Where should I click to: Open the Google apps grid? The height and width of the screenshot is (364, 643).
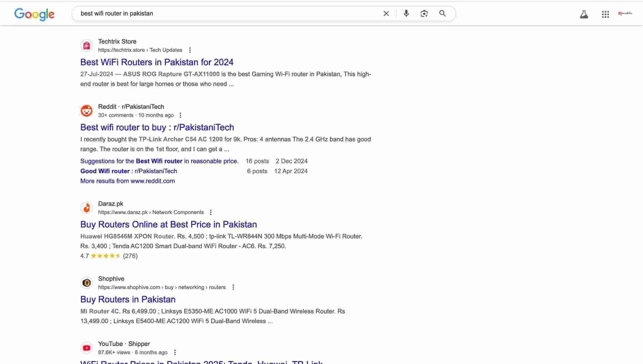(605, 14)
